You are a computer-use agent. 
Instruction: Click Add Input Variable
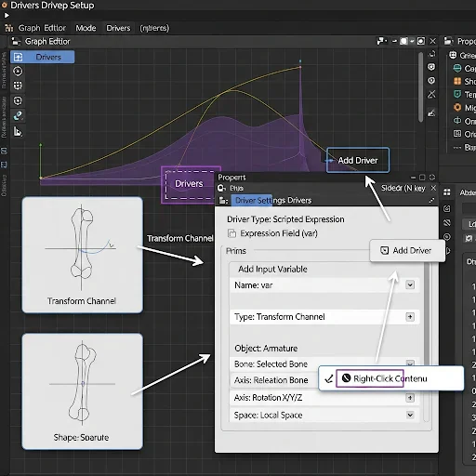(x=272, y=269)
